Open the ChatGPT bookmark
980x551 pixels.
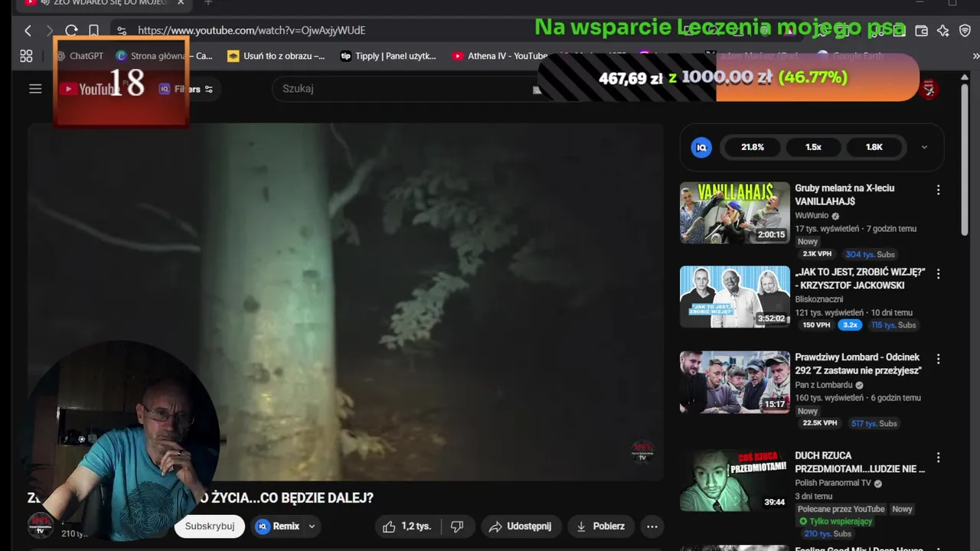[80, 56]
